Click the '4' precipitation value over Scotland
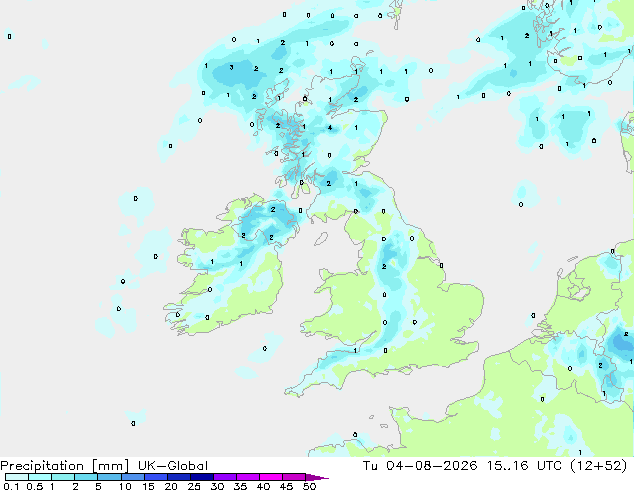Viewport: 634px width, 490px height. pyautogui.click(x=330, y=128)
